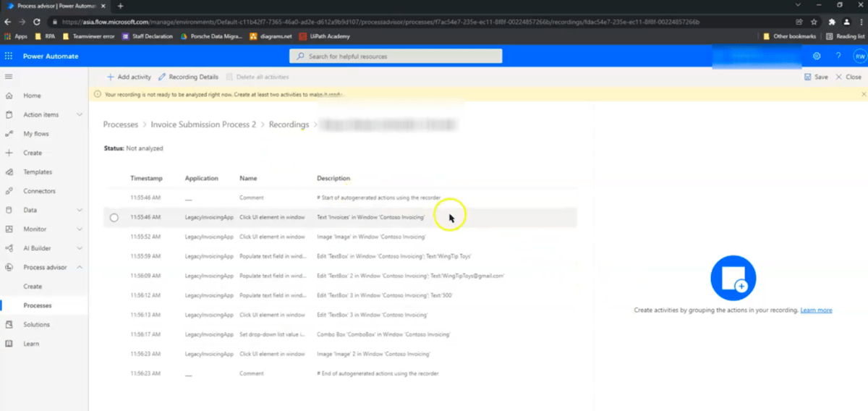The width and height of the screenshot is (868, 411).
Task: Click the Description column header
Action: pos(333,178)
